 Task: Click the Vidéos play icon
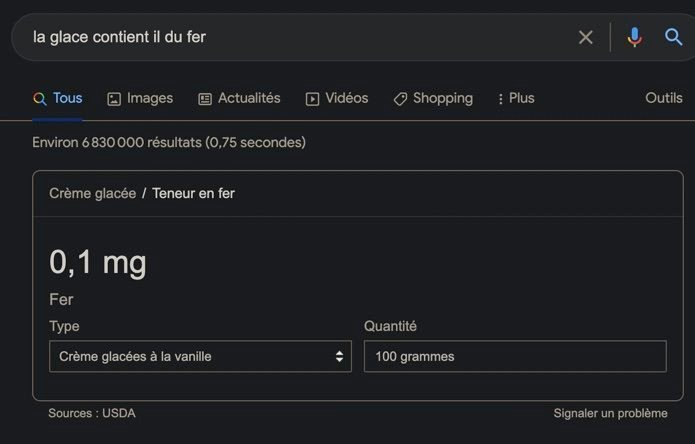pyautogui.click(x=312, y=99)
